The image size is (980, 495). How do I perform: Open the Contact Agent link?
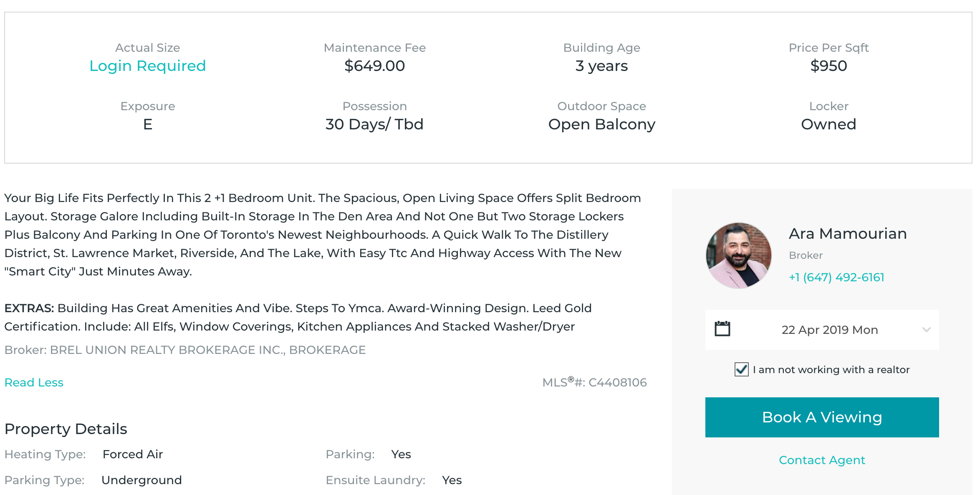[x=822, y=460]
